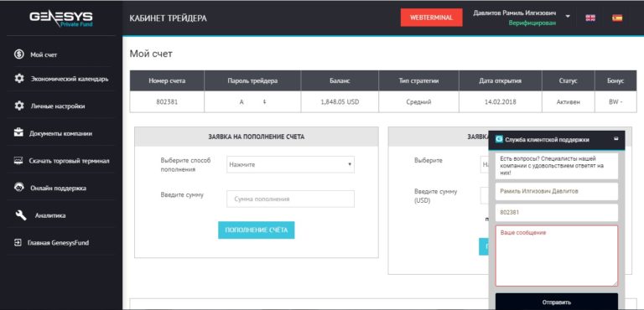Click the chat name field Рамиль Илгизович Давлитов
644x310 pixels.
click(x=557, y=191)
